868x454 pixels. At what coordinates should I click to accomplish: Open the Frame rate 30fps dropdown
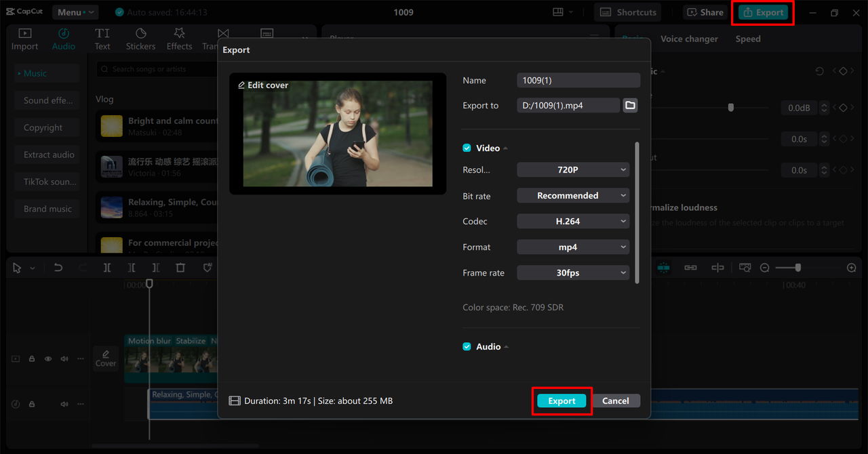click(573, 273)
